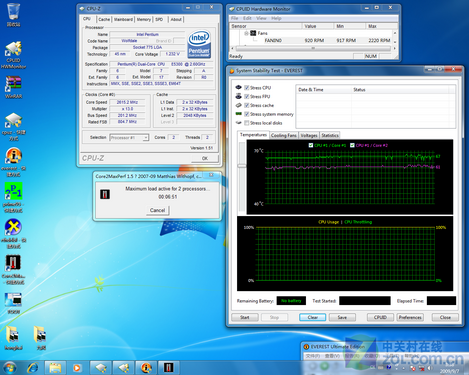Click the EVEREST flame title bar icon
The width and height of the screenshot is (469, 375).
(232, 71)
